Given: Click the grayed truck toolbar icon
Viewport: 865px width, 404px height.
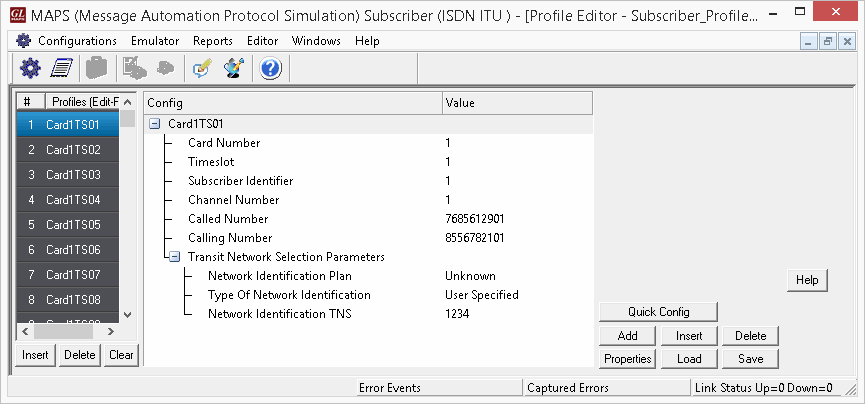Looking at the screenshot, I should (134, 68).
